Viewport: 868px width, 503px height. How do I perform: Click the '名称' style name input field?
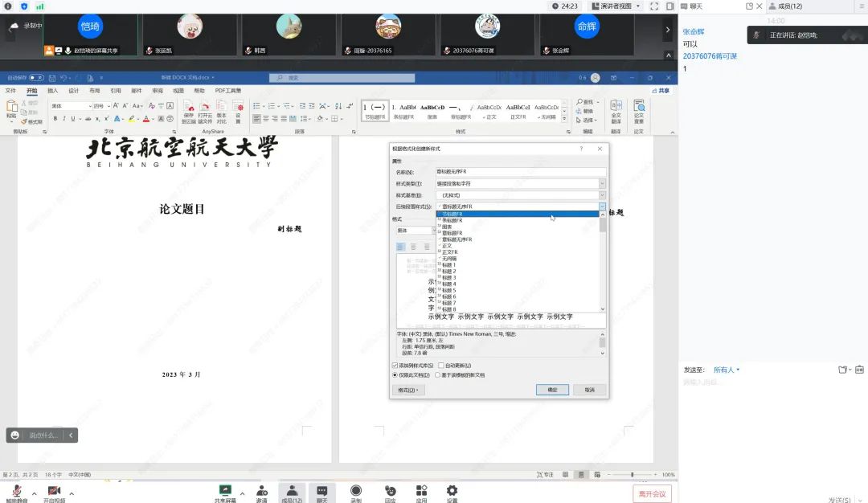point(520,172)
